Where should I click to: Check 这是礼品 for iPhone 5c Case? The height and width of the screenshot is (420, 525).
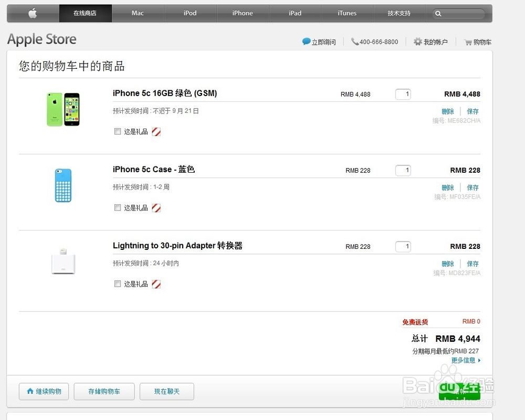[x=118, y=208]
